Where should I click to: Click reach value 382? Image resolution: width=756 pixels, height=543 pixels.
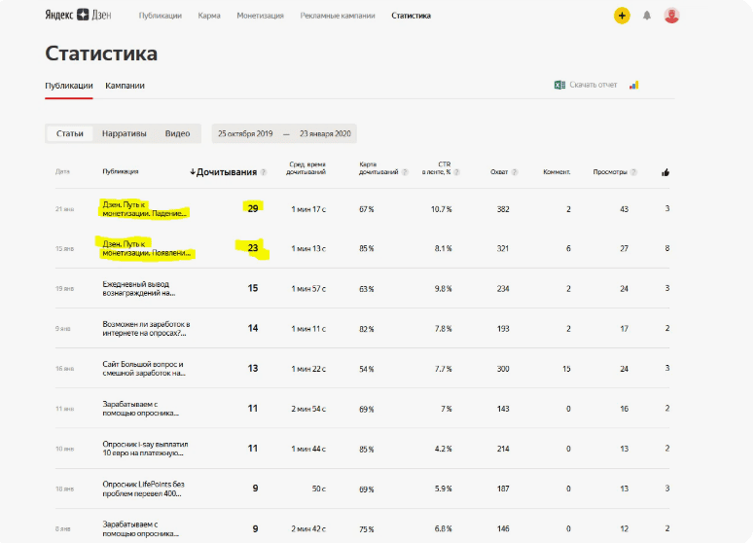[x=503, y=209]
